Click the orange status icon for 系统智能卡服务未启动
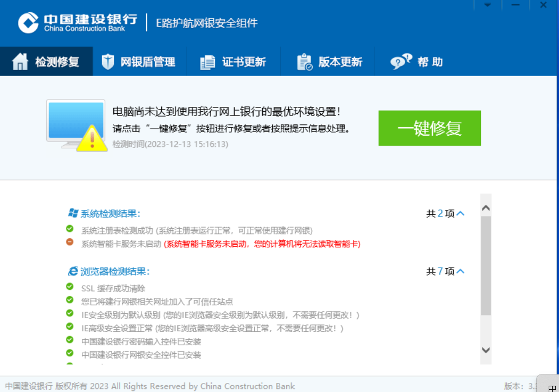559x392 pixels. click(x=70, y=242)
